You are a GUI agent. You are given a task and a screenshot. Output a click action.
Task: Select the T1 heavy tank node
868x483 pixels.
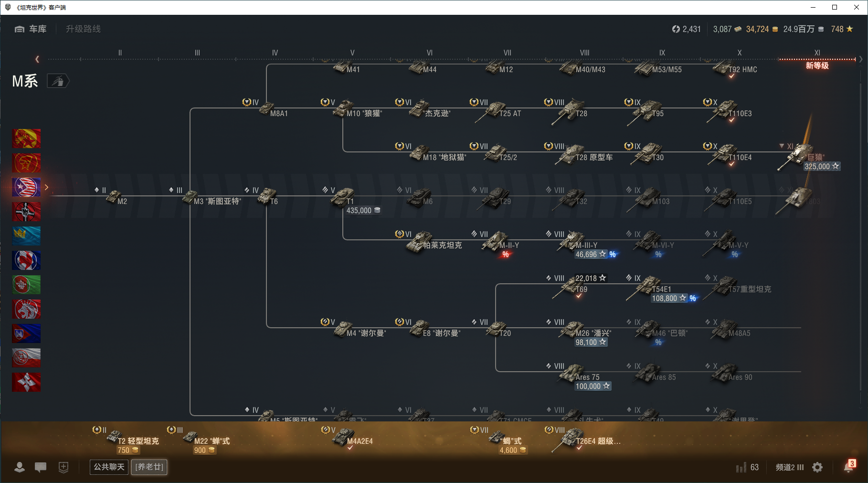click(343, 197)
